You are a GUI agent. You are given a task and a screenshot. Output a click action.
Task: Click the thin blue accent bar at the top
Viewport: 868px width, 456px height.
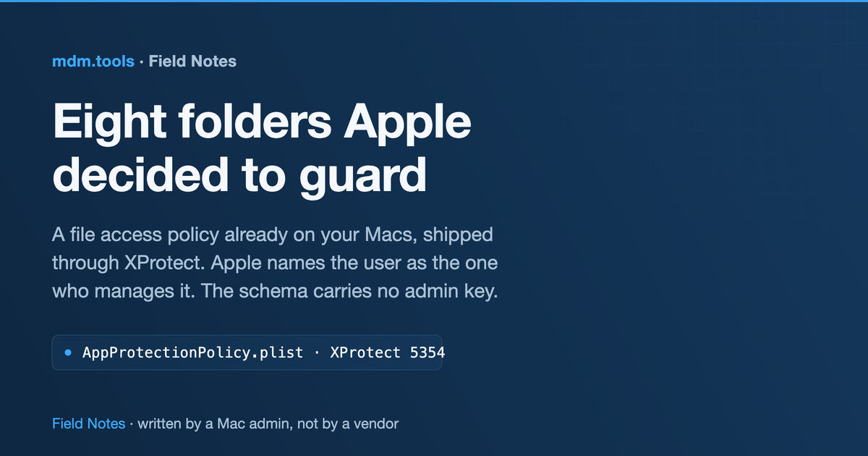(x=434, y=1)
